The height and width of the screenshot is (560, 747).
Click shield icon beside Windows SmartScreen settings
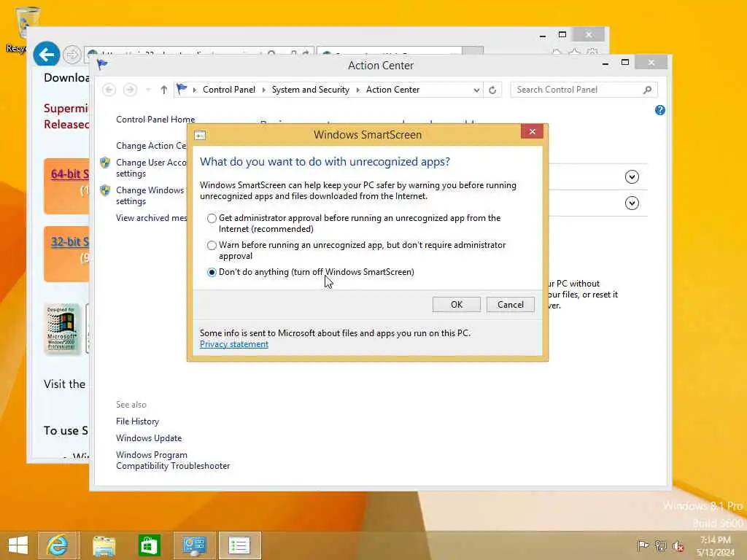pyautogui.click(x=105, y=190)
